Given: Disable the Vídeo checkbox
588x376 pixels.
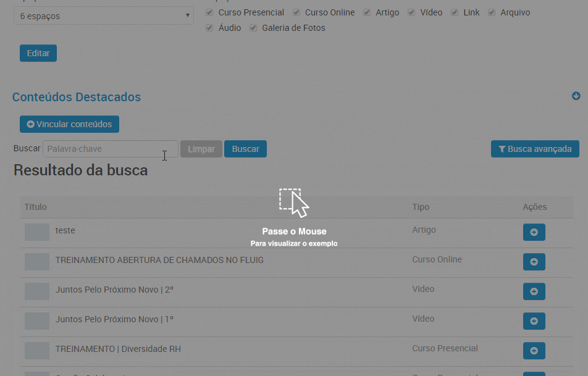Looking at the screenshot, I should tap(411, 12).
